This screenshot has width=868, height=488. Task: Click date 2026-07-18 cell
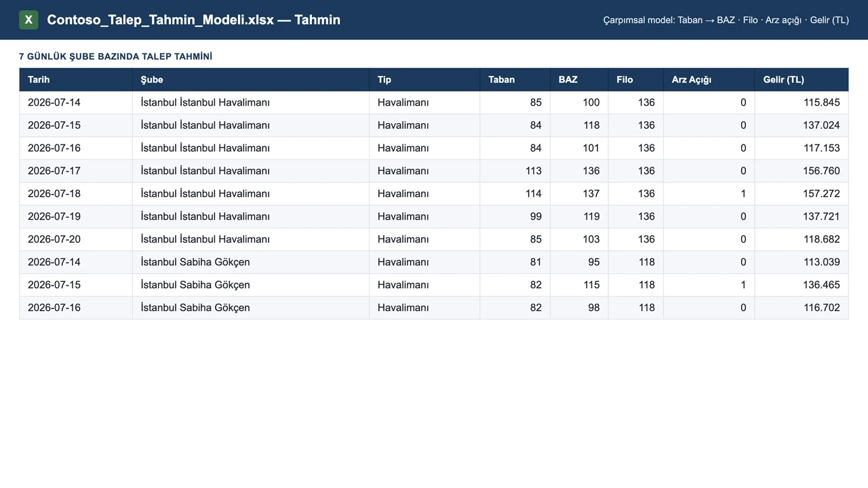[54, 194]
